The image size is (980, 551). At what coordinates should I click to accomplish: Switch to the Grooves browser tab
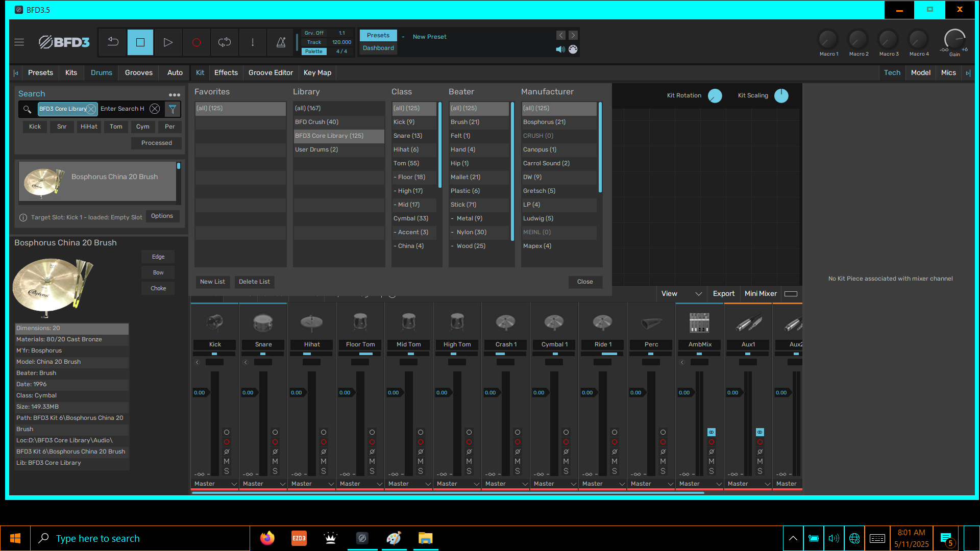coord(139,73)
